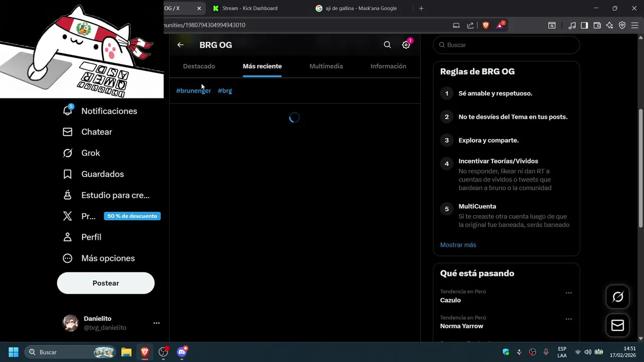
Task: Click the page vertical scrollbar
Action: tap(640, 168)
